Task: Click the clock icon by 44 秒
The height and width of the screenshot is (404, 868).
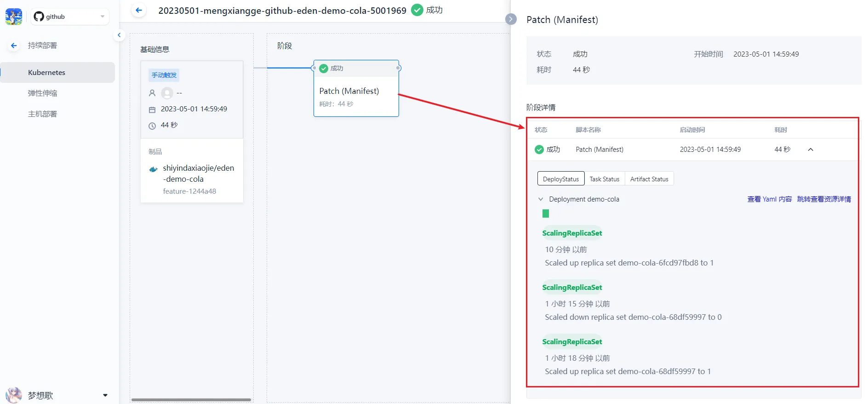Action: tap(152, 126)
